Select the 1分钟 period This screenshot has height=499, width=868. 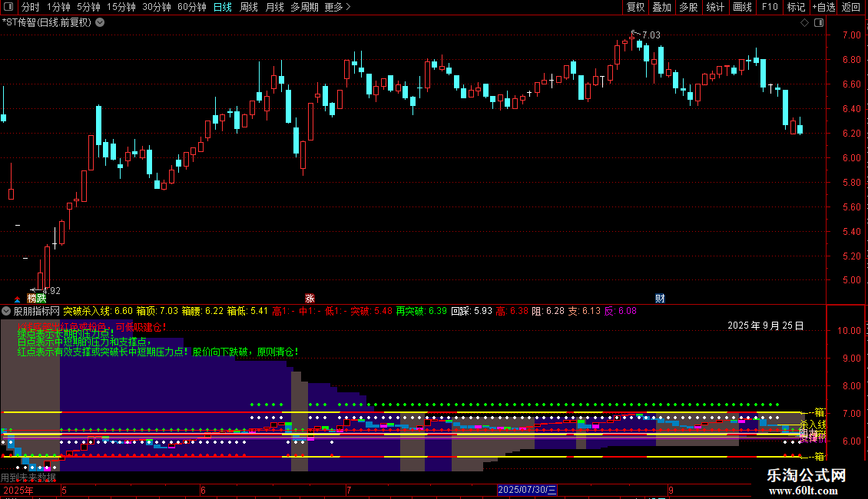pyautogui.click(x=58, y=7)
